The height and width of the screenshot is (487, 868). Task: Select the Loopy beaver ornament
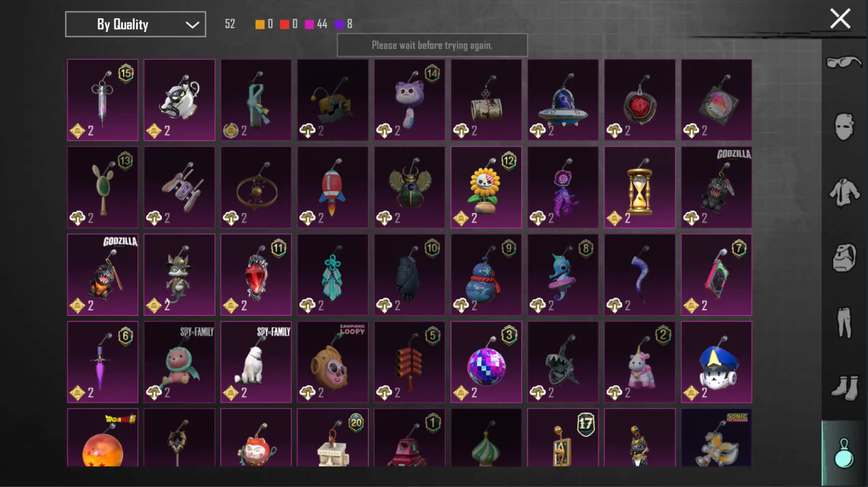click(x=332, y=362)
